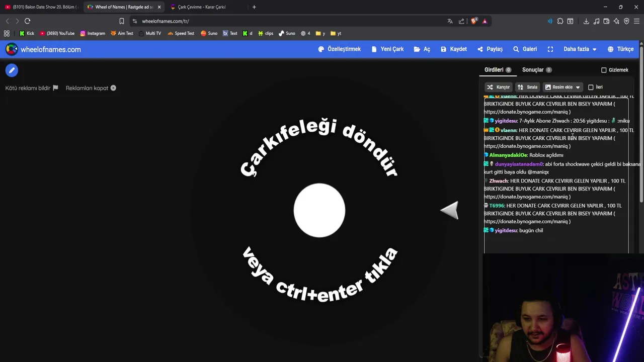Close the Wheel of Names tab

click(x=159, y=7)
